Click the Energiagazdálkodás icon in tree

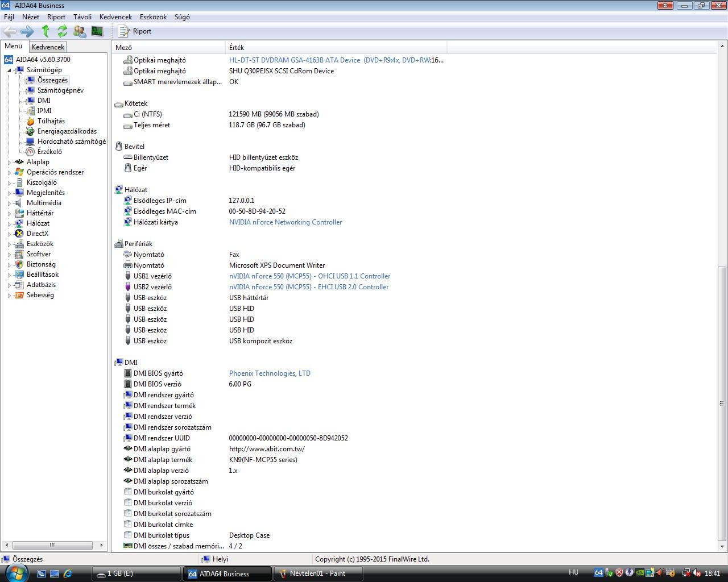pos(30,131)
